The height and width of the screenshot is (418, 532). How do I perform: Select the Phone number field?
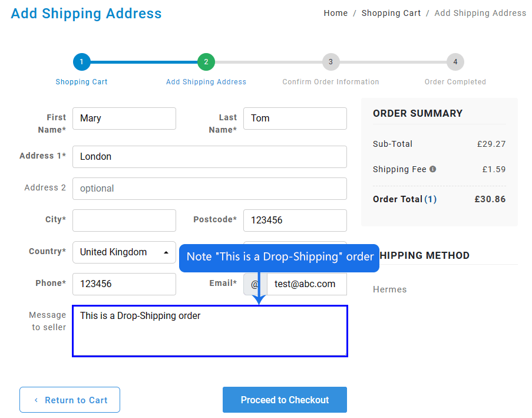pyautogui.click(x=124, y=284)
